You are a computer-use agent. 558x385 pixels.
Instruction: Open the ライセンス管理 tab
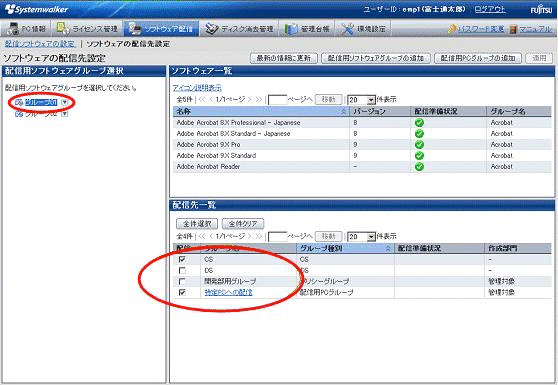(x=88, y=28)
